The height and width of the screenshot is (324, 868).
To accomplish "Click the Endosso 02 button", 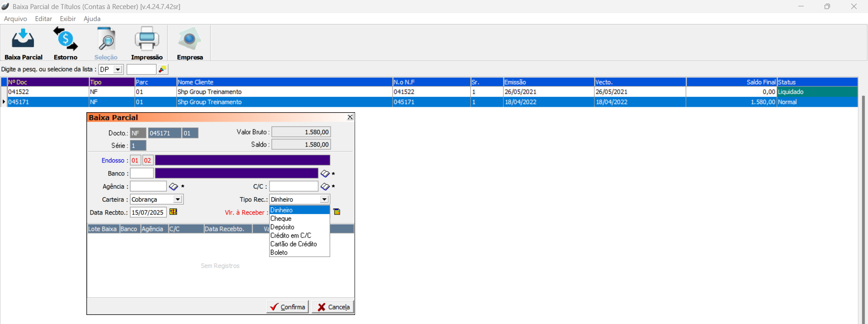I will [x=147, y=161].
